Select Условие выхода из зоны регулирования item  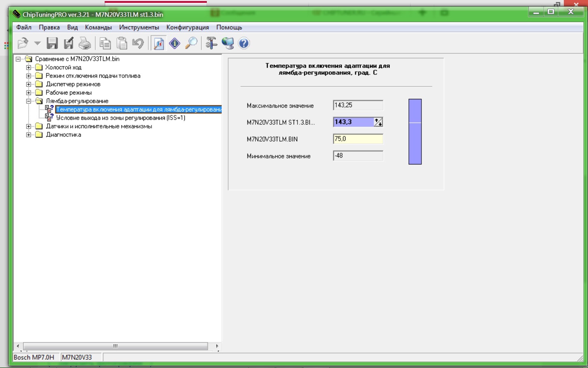point(121,118)
